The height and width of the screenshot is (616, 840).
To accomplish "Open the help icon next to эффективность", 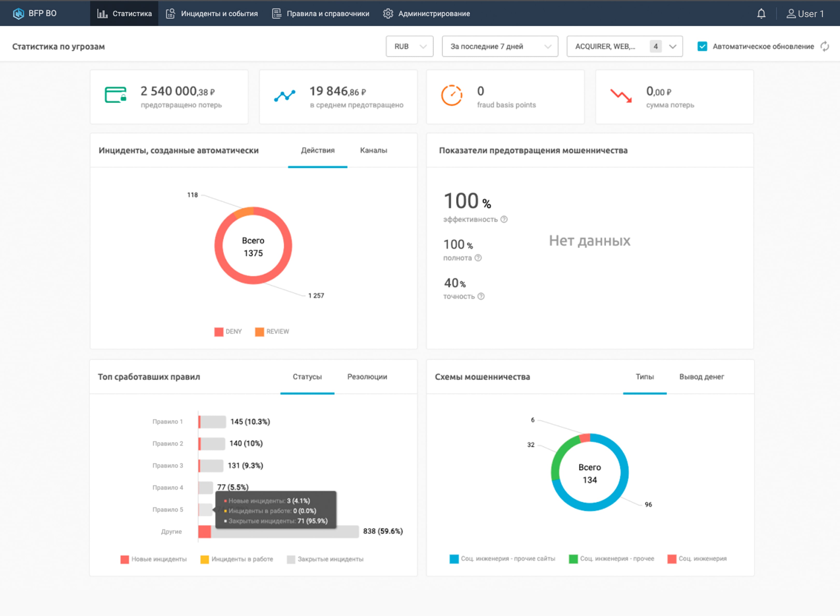I will [x=504, y=220].
